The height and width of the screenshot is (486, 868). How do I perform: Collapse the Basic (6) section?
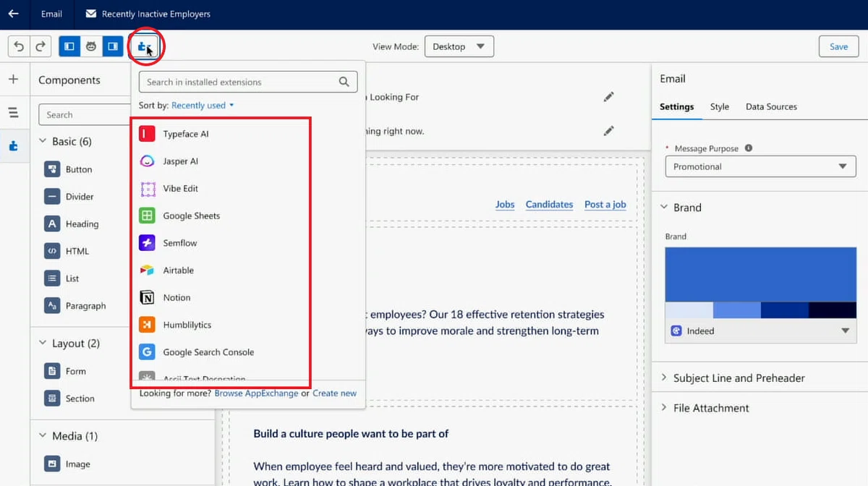tap(42, 142)
